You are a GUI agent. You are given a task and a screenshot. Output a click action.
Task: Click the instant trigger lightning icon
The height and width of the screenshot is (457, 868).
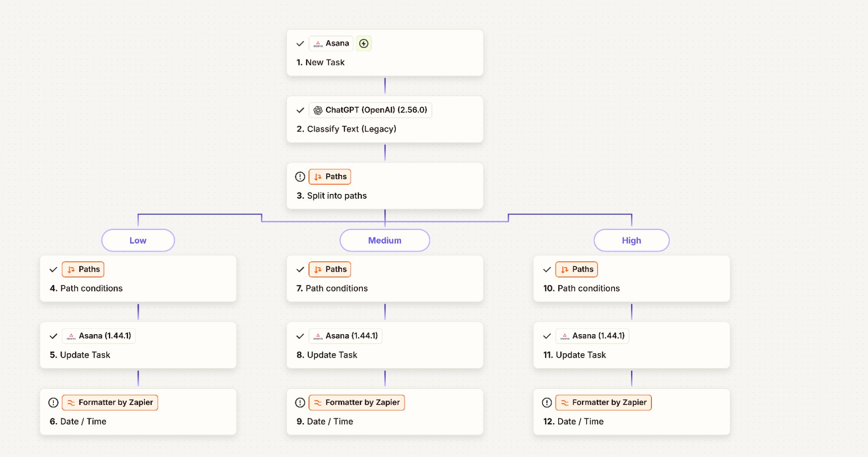(x=364, y=43)
